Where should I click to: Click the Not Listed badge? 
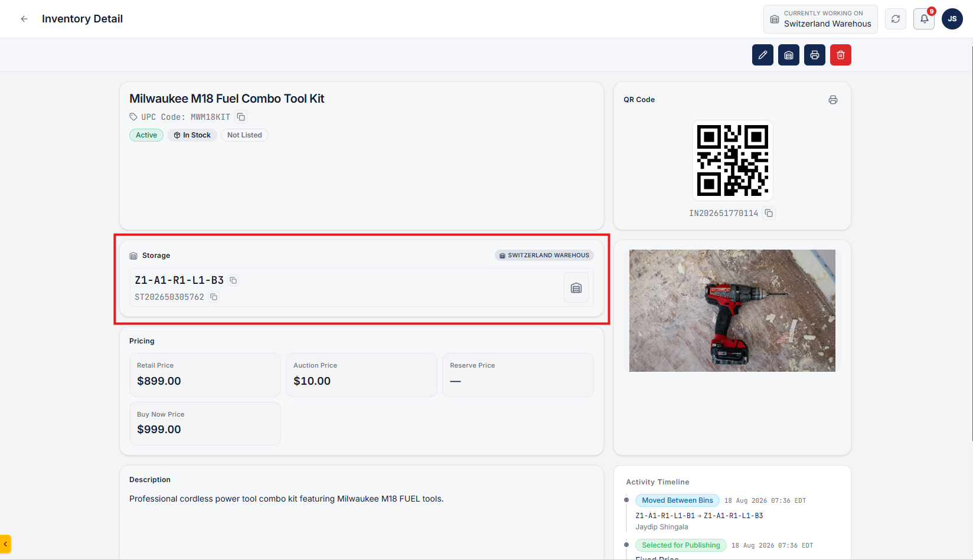click(244, 135)
